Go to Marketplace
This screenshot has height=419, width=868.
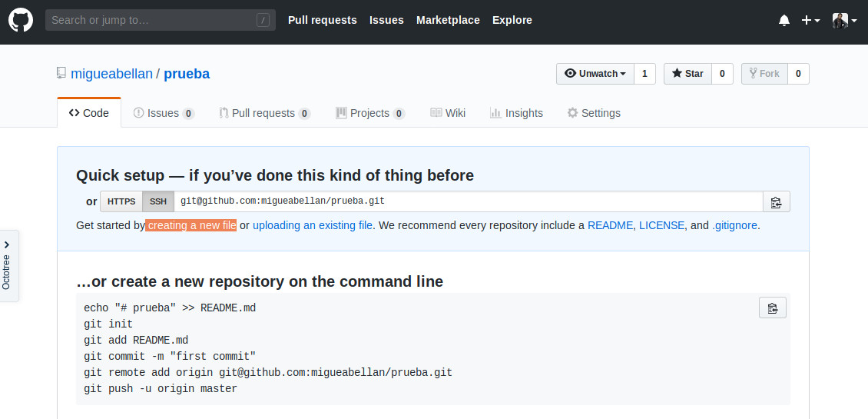point(448,20)
